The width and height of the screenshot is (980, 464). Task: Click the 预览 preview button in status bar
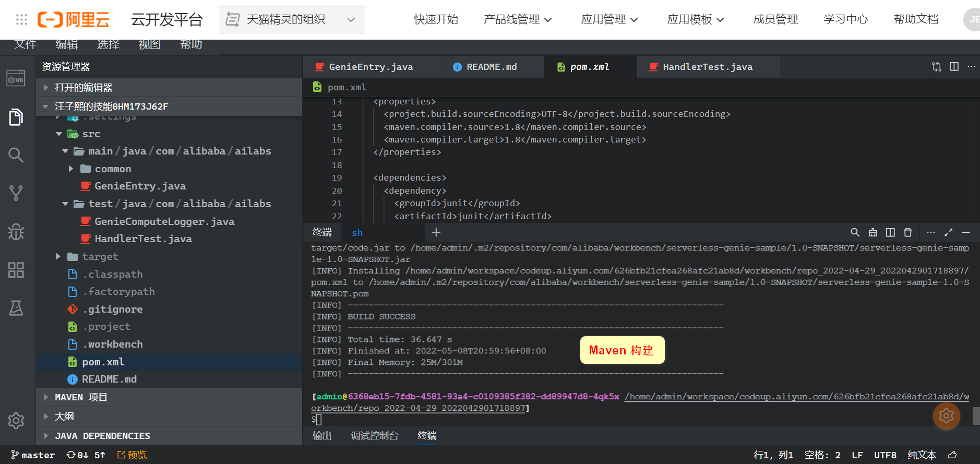click(x=132, y=455)
